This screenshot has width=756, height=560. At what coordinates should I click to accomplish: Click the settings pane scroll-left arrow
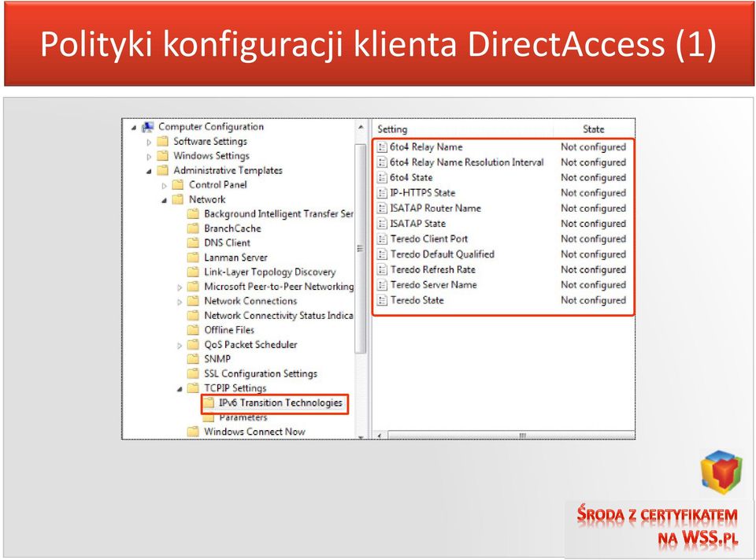380,436
